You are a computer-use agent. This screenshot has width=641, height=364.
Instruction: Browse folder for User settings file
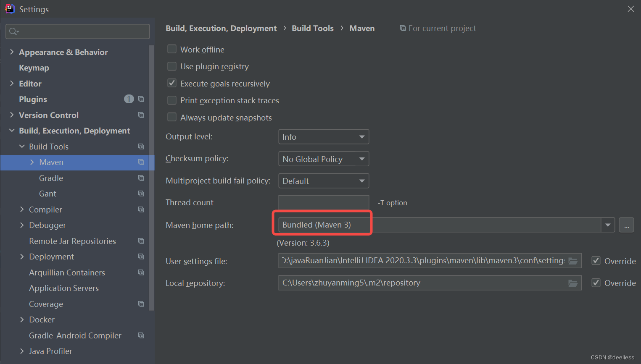click(x=573, y=261)
